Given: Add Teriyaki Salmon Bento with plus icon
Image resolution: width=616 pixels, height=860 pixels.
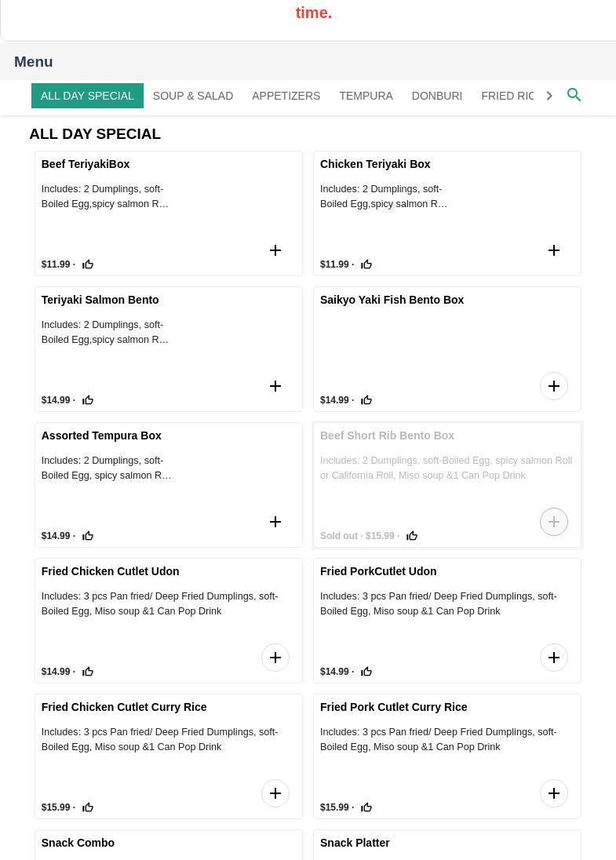Looking at the screenshot, I should point(275,386).
